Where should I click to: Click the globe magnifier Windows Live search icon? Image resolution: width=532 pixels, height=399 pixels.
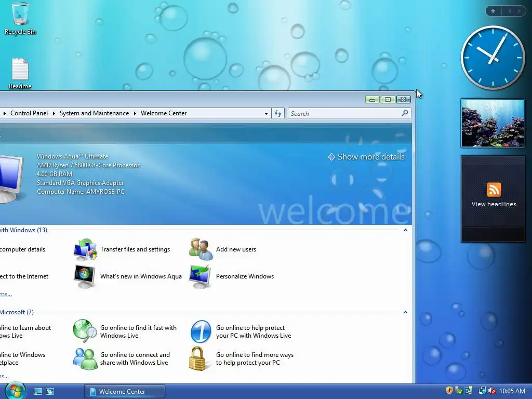[x=85, y=331]
